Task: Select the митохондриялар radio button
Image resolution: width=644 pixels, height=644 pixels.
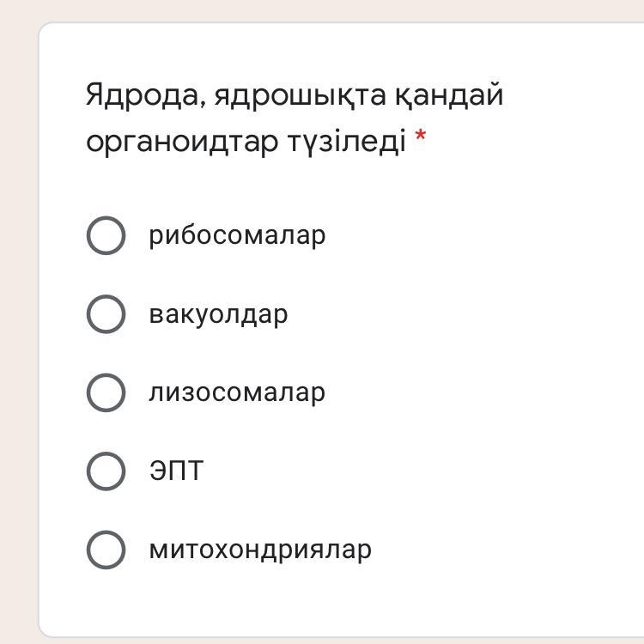Action: [106, 550]
